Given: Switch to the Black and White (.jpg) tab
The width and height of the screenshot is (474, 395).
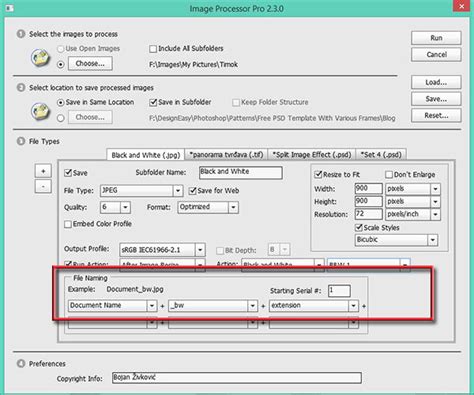Looking at the screenshot, I should [146, 155].
